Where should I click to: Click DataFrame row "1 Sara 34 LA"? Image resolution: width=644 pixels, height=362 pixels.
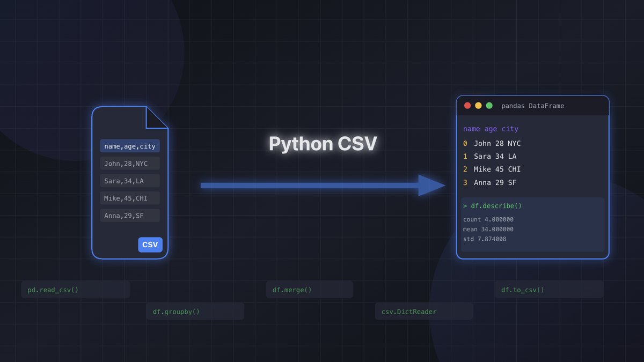[489, 157]
